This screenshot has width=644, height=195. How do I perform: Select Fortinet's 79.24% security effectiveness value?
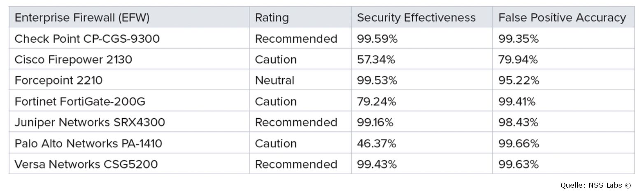tap(377, 101)
